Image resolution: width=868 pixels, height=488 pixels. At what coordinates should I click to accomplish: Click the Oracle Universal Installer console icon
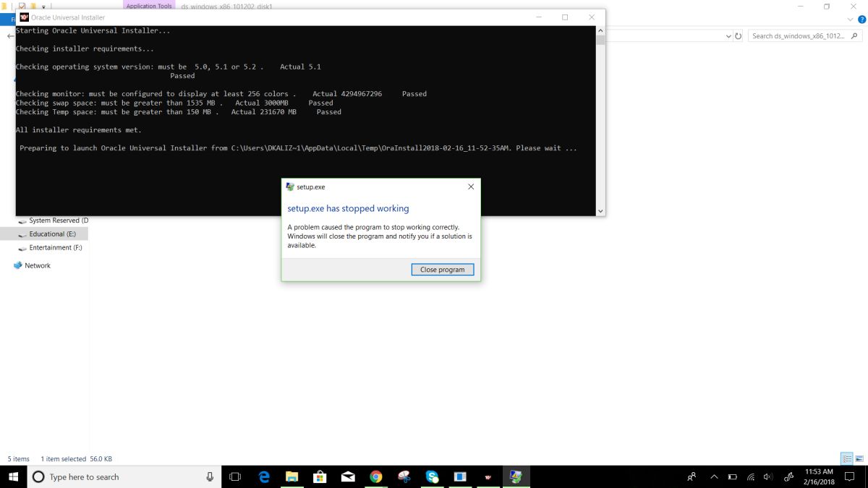click(24, 17)
